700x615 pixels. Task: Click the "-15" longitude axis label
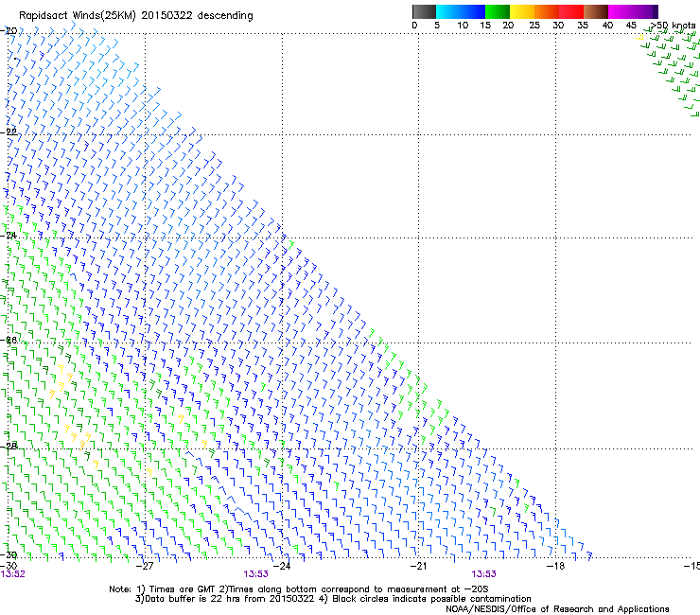[x=691, y=566]
